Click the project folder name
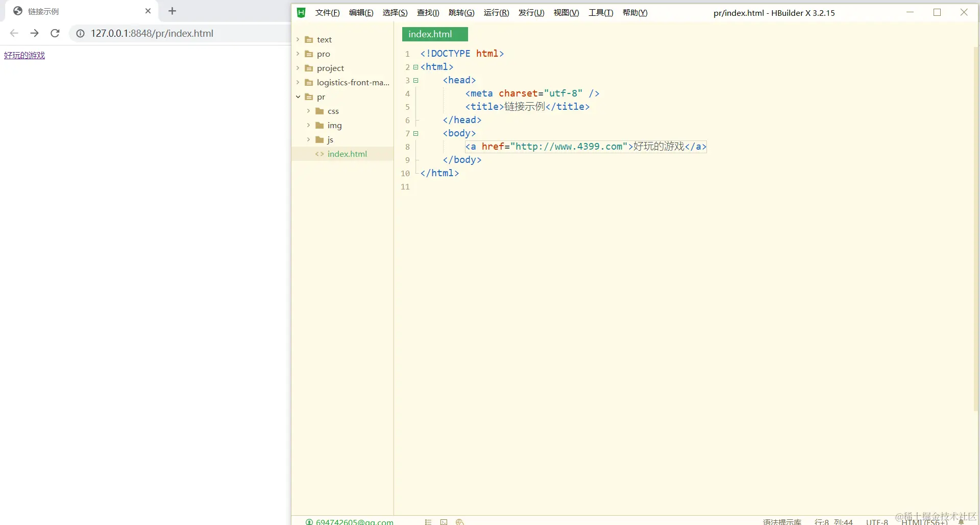 click(330, 68)
